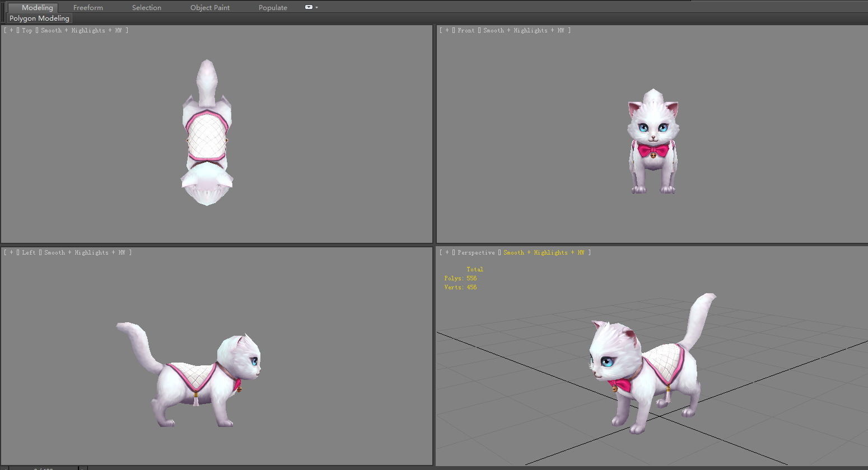Screen dimensions: 868x470
Task: Open the ribbon display options arrow
Action: click(317, 8)
